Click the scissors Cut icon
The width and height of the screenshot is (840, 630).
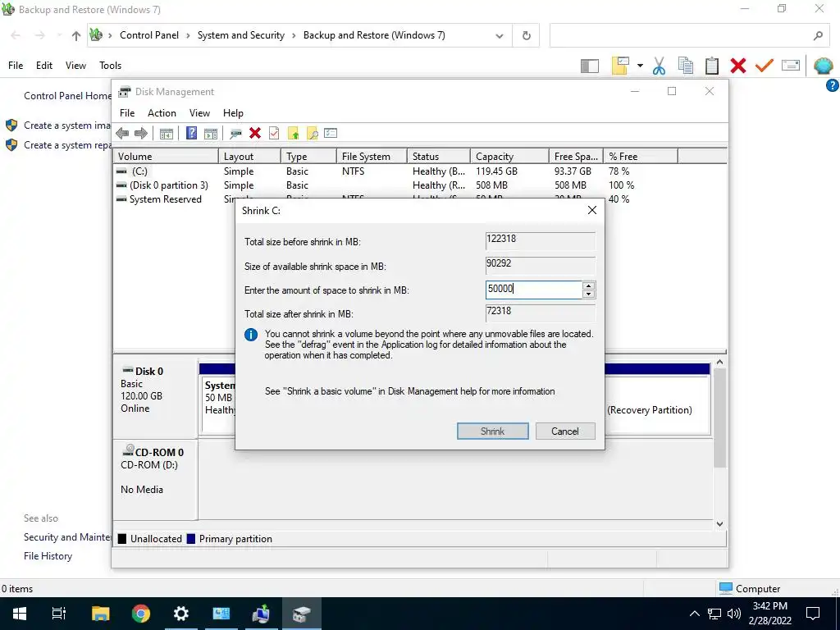pos(659,66)
